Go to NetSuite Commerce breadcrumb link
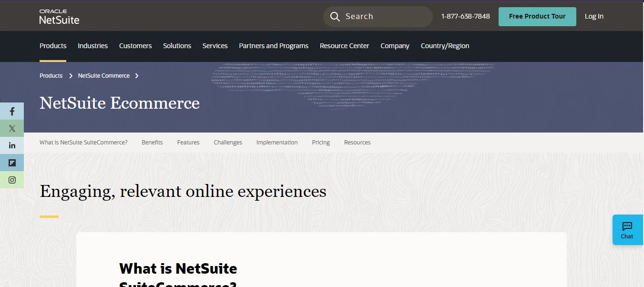This screenshot has width=644, height=287. [104, 76]
